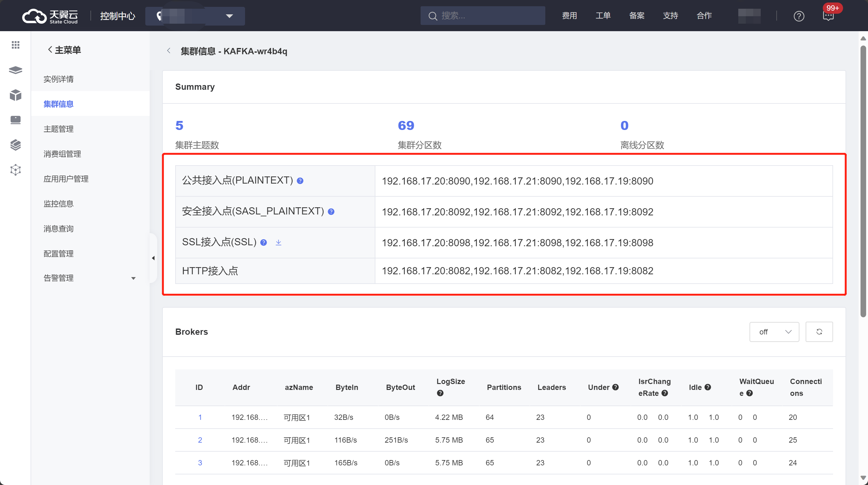Viewport: 868px width, 485px height.
Task: Click the '251B/s' ByteOut cell
Action: click(396, 440)
